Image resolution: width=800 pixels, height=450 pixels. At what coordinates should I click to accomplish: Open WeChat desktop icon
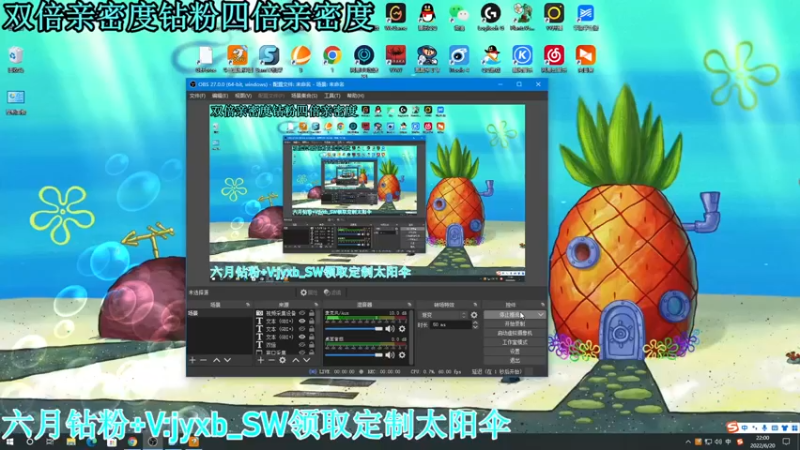[459, 16]
